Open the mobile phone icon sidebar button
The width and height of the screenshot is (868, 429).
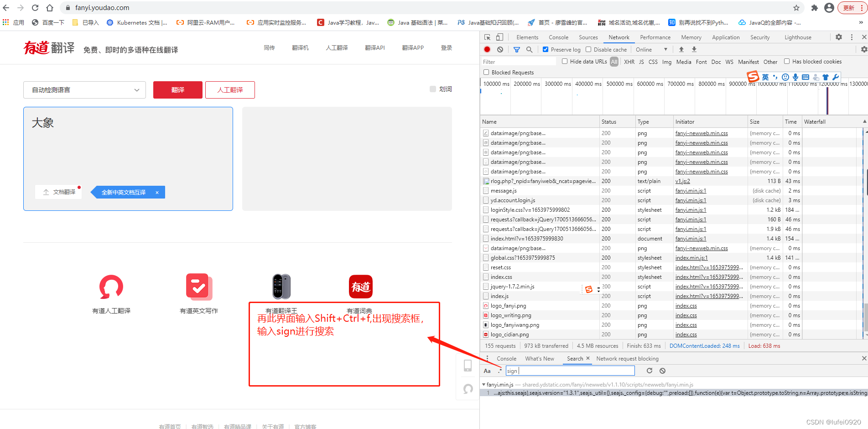click(468, 366)
